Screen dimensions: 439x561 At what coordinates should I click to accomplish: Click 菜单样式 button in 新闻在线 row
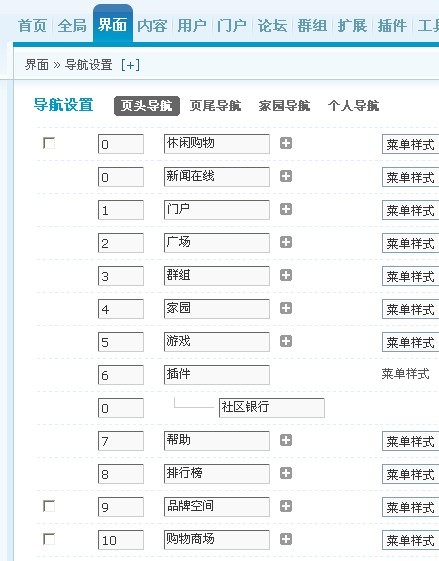(410, 177)
